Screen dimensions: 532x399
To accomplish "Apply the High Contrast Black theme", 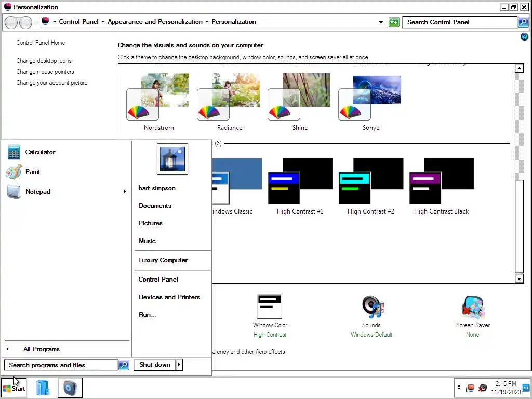I will (442, 187).
